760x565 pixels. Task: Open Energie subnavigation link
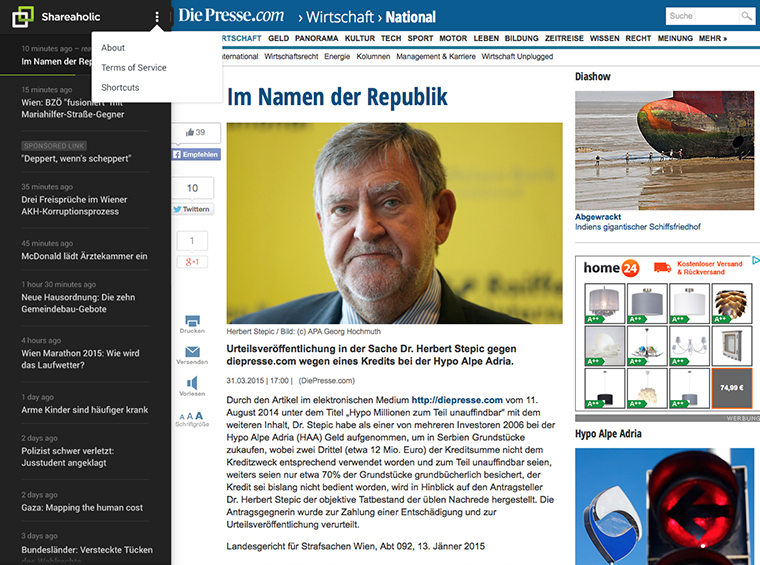[x=337, y=56]
